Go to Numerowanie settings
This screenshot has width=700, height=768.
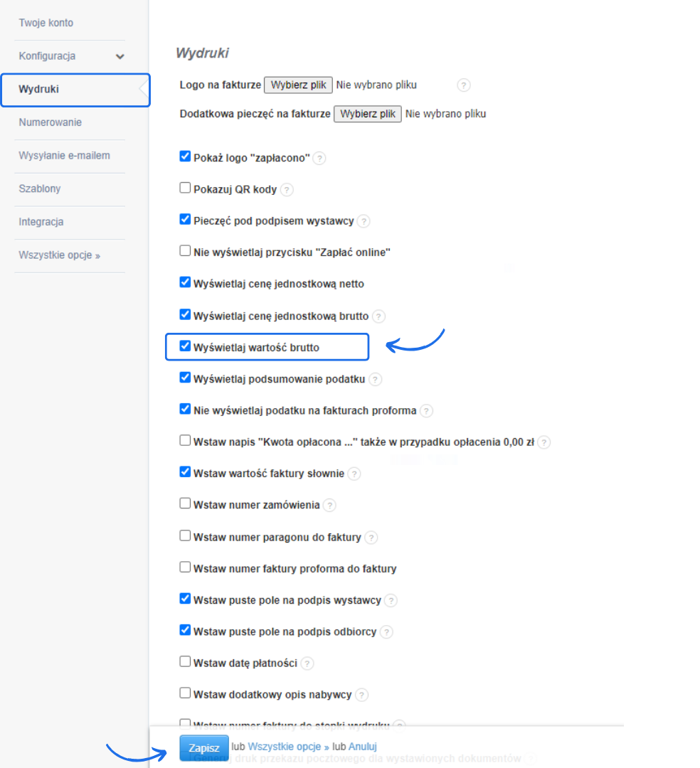[51, 122]
